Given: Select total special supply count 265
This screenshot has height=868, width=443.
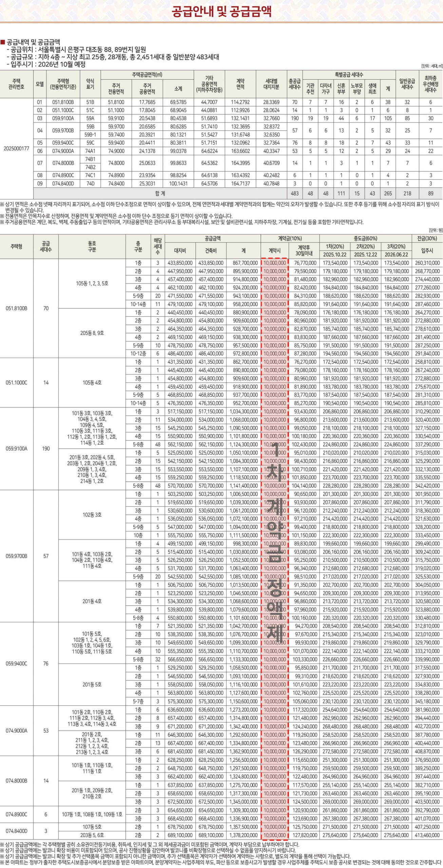Looking at the screenshot, I should pos(388,193).
